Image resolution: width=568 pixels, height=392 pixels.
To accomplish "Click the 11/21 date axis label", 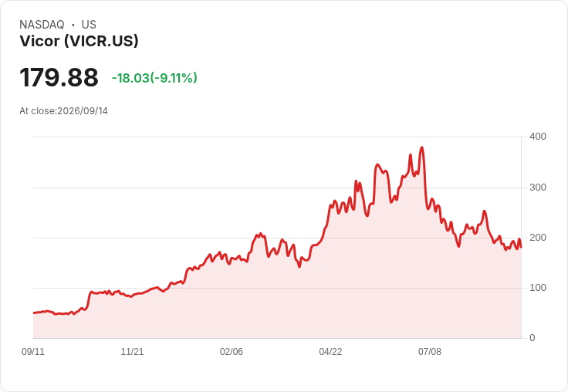I will [x=132, y=352].
